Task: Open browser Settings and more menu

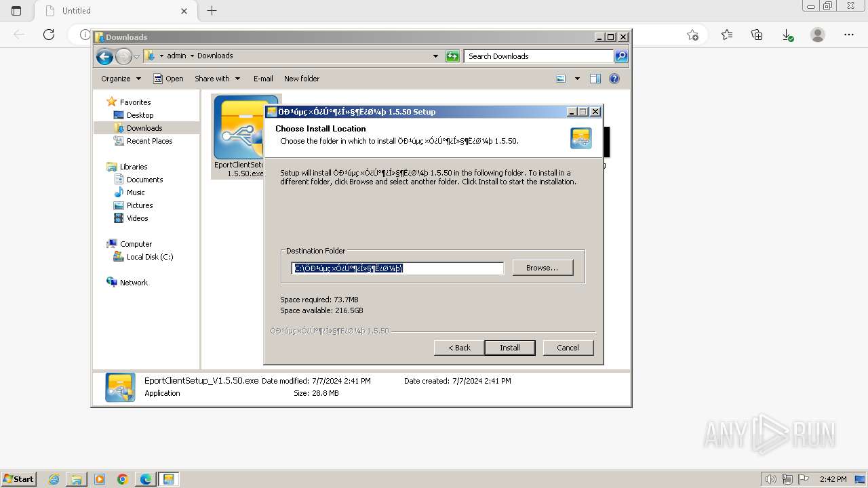Action: (x=849, y=35)
